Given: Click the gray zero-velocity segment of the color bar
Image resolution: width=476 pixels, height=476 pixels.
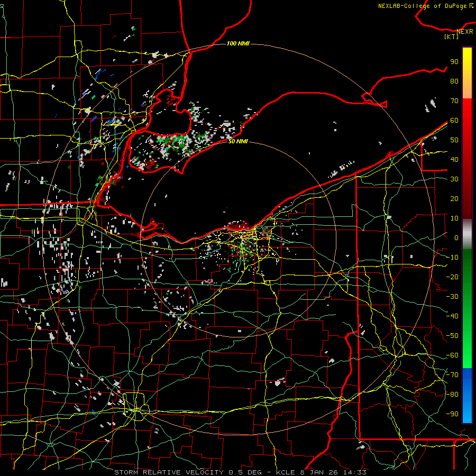Looking at the screenshot, I should tap(467, 234).
